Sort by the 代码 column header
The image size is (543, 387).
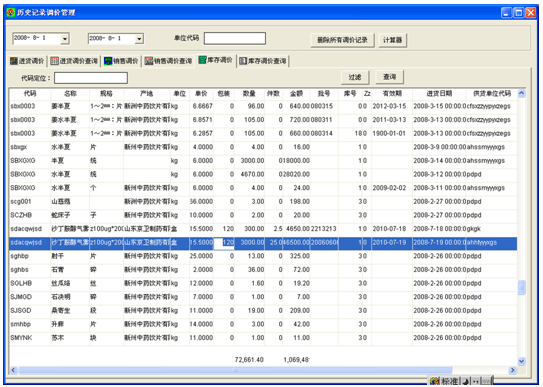30,93
